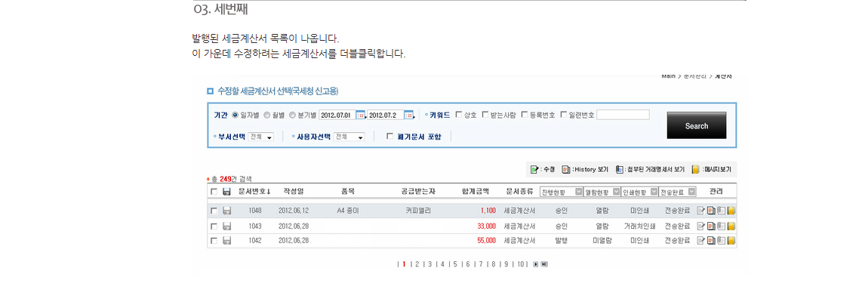Click the save disk icon for row 1043
Image resolution: width=868 pixels, height=305 pixels.
226,226
